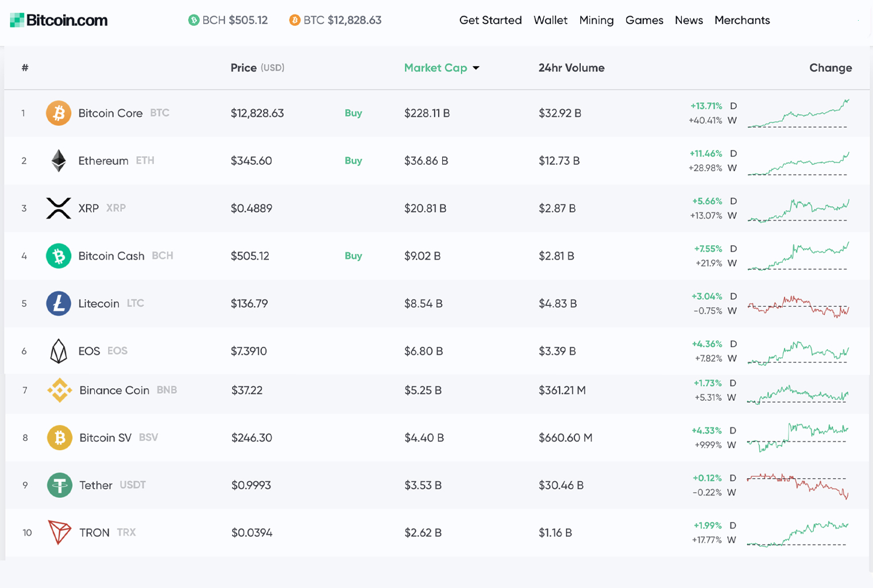Select the Ethereum name text
This screenshot has width=873, height=588.
point(103,161)
